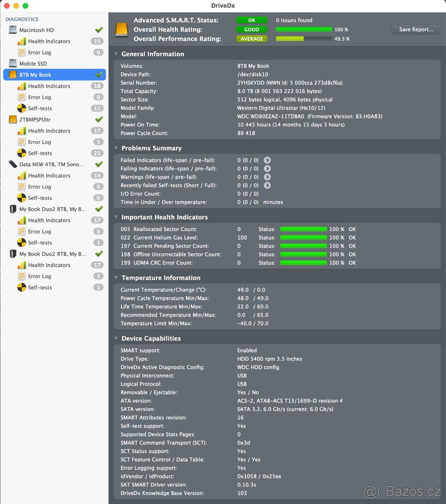Click the Drive Type HDD 5400 rpm value

pos(269,359)
